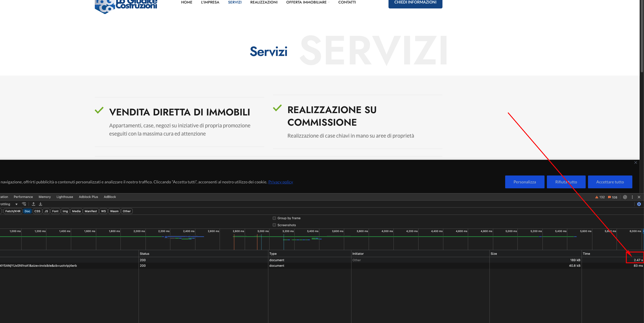The image size is (644, 323).
Task: Click the Accettare tutto button
Action: [x=610, y=182]
